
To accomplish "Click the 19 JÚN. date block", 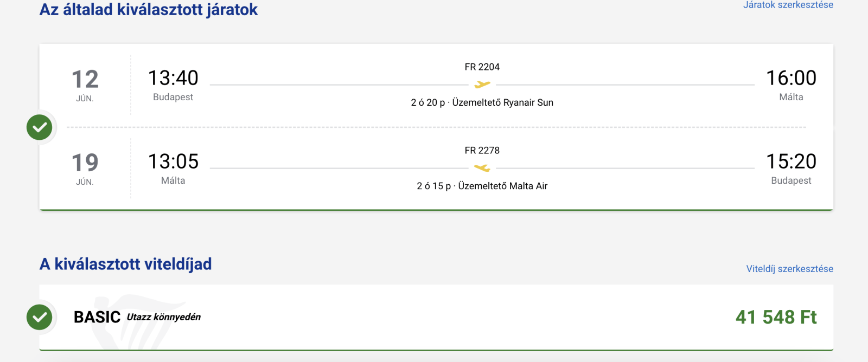I will point(85,169).
